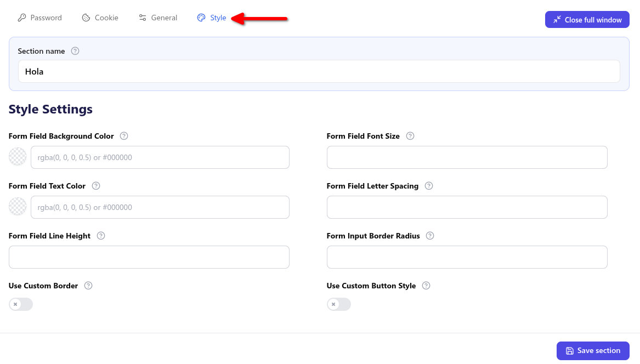Switch to the Password tab
The width and height of the screenshot is (640, 364).
[40, 18]
